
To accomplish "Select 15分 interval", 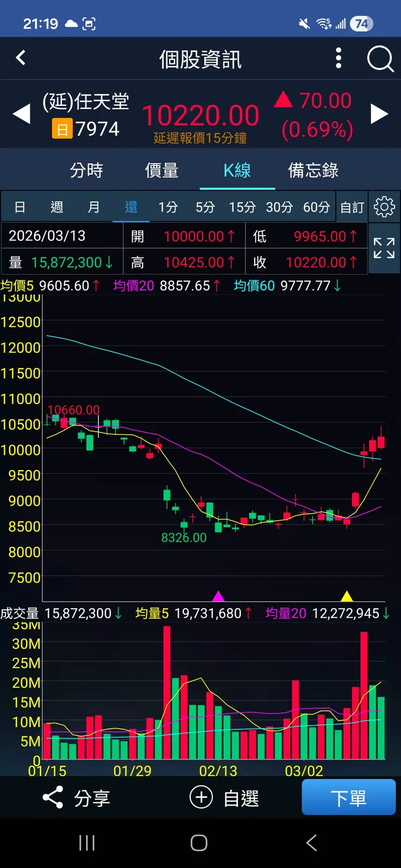I will [x=242, y=207].
